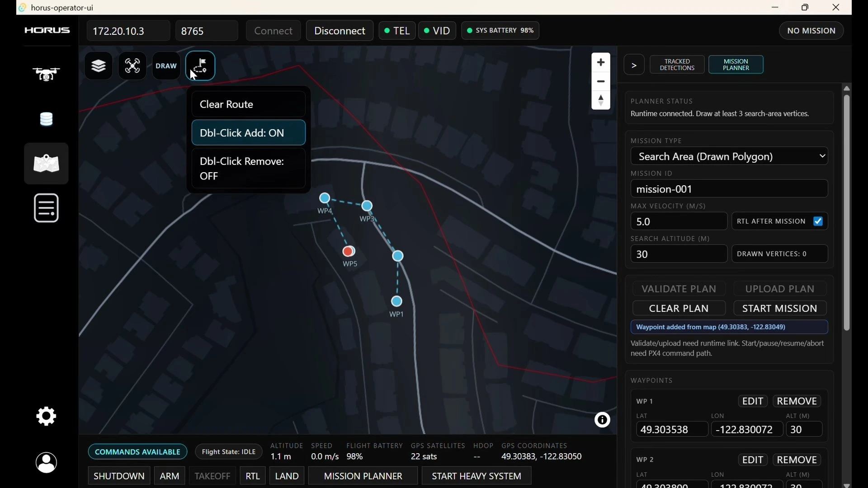Open Mission Type dropdown
This screenshot has width=868, height=488.
click(729, 156)
